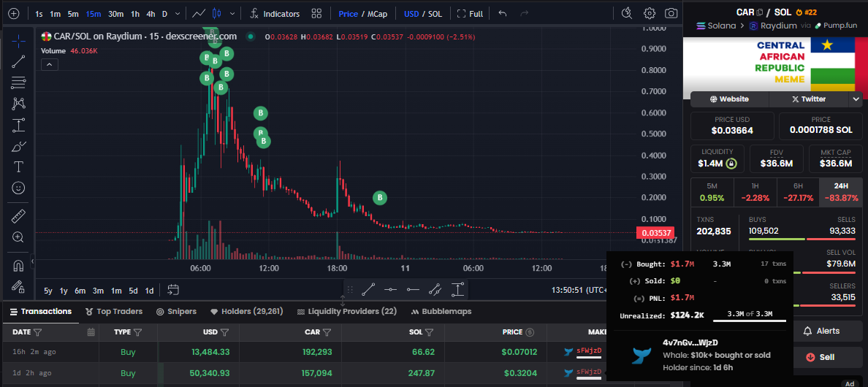Click the undo arrow
This screenshot has height=387, width=868.
click(x=502, y=14)
